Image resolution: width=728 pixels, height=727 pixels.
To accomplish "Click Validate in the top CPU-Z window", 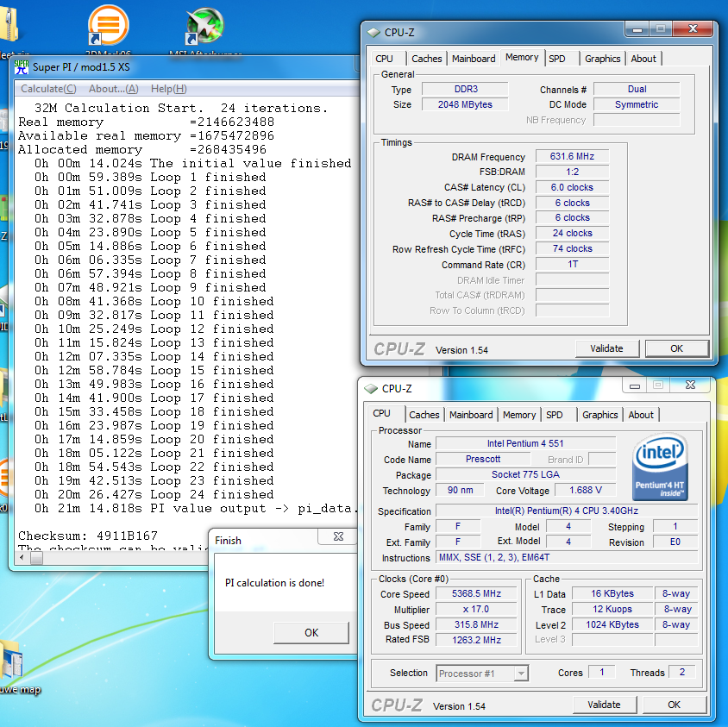I will coord(607,348).
